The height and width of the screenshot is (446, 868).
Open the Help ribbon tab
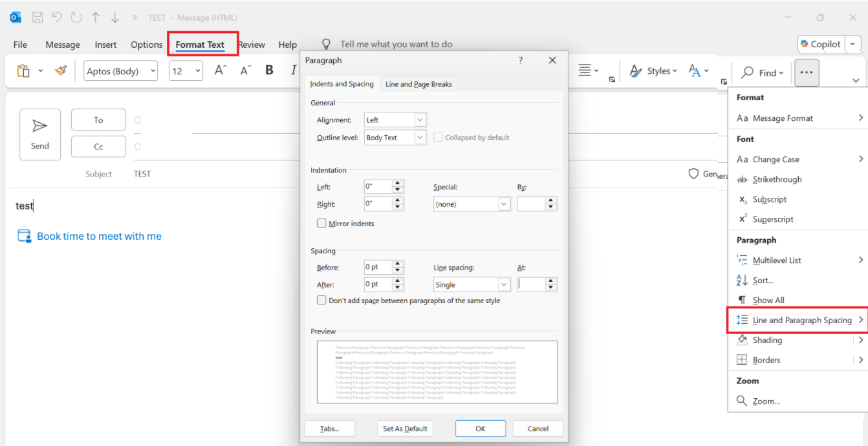tap(288, 45)
